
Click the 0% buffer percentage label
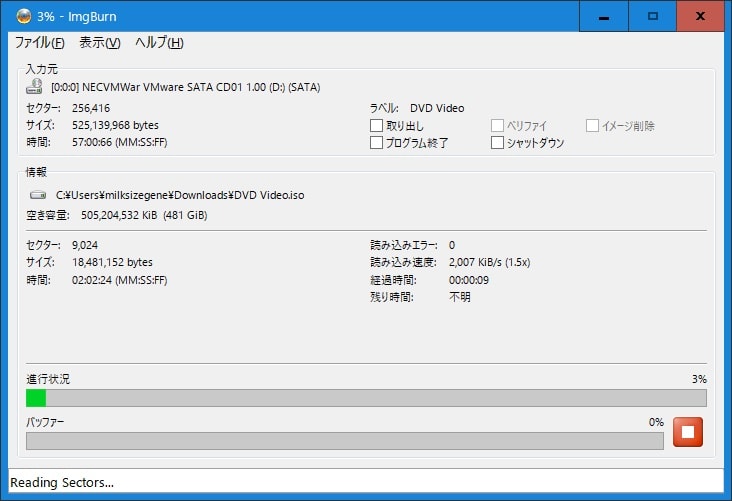[x=656, y=422]
